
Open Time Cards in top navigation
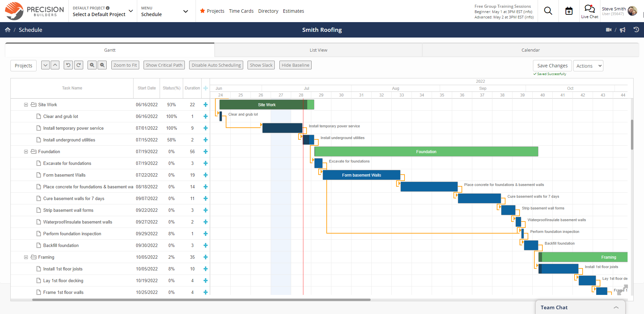pyautogui.click(x=241, y=11)
